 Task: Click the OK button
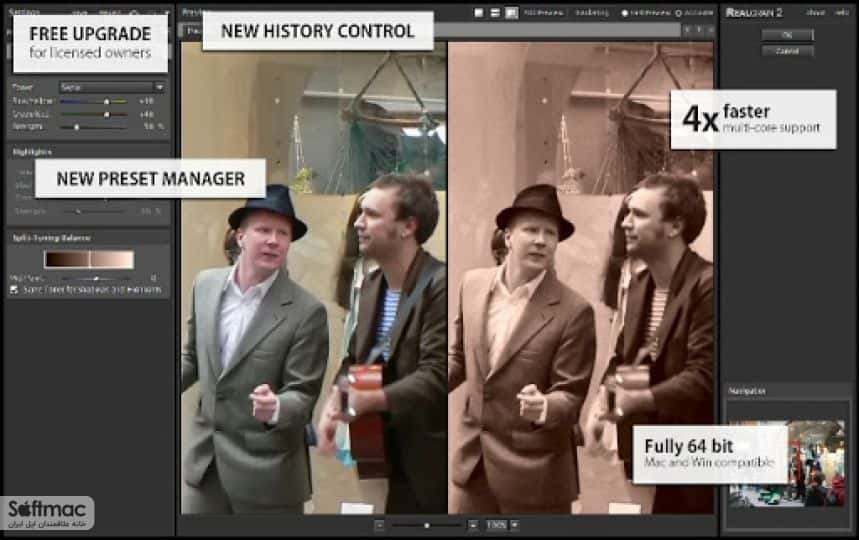[x=787, y=35]
